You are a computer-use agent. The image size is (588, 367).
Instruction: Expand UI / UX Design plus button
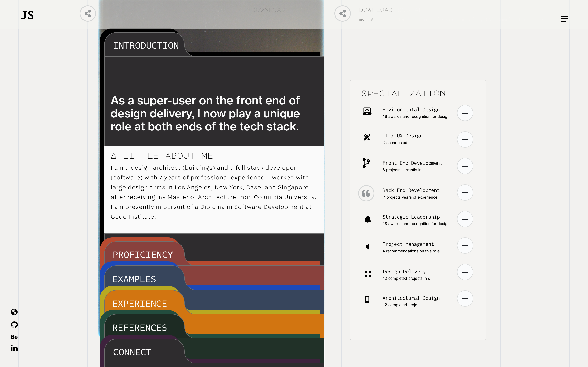pyautogui.click(x=465, y=140)
